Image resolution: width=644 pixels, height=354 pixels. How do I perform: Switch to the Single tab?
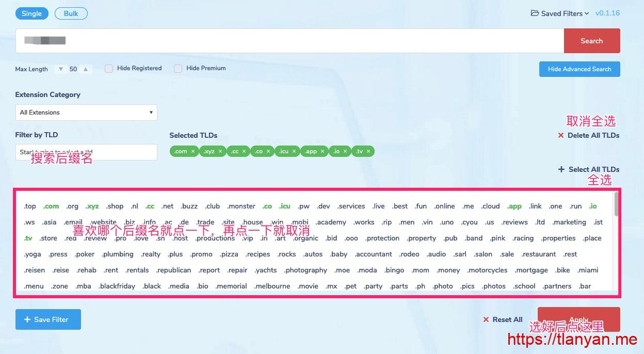pos(31,13)
